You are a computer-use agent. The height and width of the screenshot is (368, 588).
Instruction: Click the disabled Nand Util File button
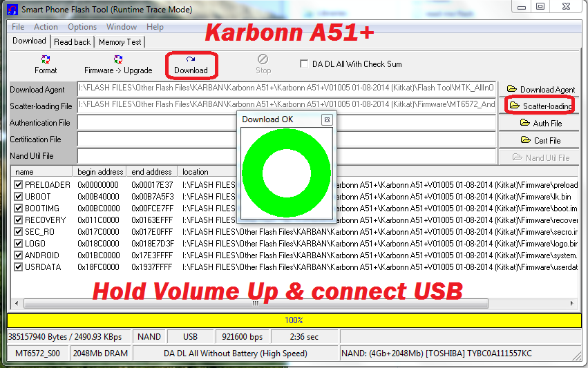click(540, 157)
